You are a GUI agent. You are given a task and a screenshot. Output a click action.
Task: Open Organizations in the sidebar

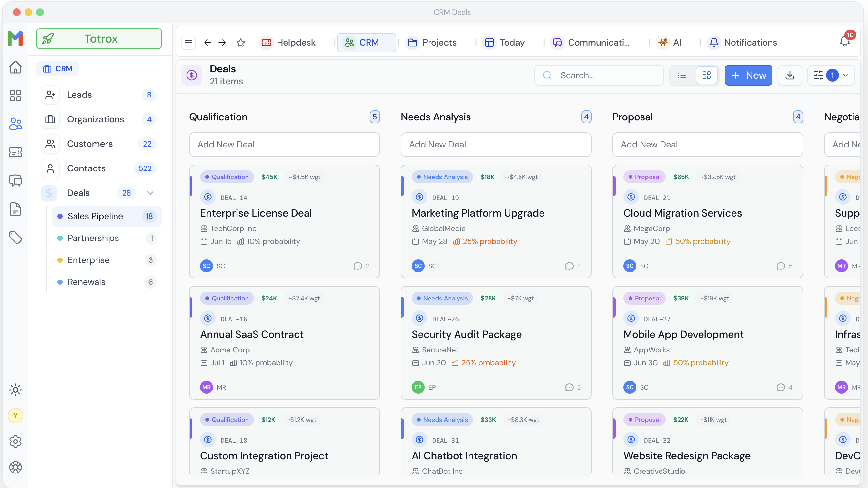(99, 119)
